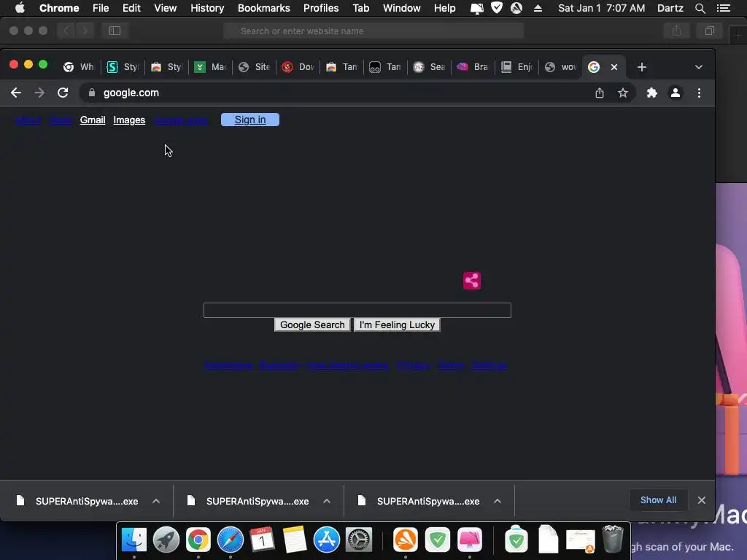View site info lock icon
Image resolution: width=747 pixels, height=560 pixels.
click(92, 93)
